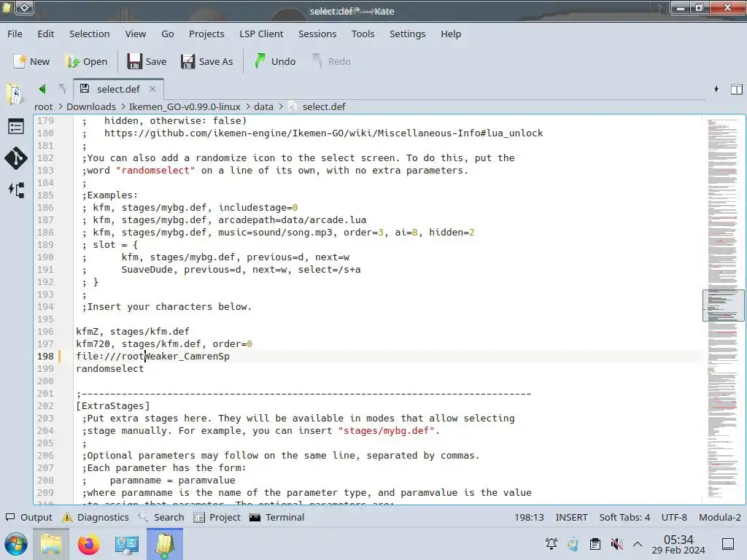
Task: Create a new document with New button
Action: click(31, 61)
